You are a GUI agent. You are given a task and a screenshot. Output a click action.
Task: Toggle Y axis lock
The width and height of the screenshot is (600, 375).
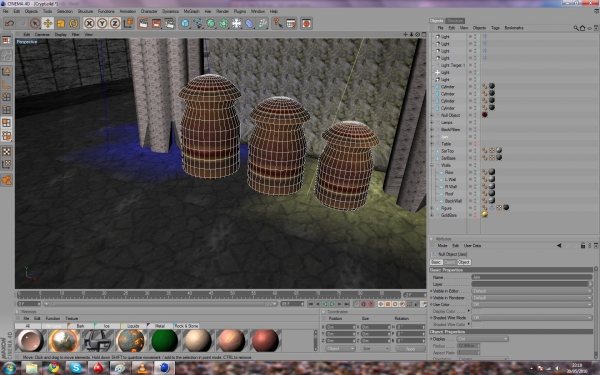pos(102,23)
